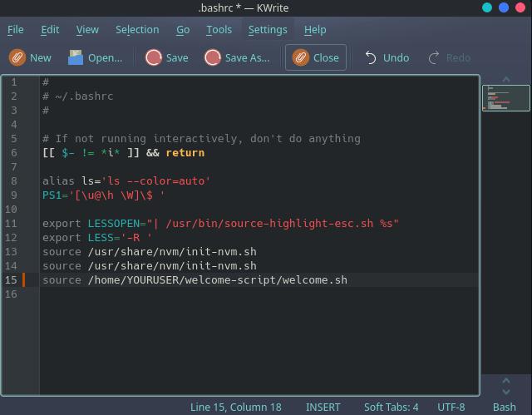Open the File menu
This screenshot has width=532, height=415.
[16, 30]
